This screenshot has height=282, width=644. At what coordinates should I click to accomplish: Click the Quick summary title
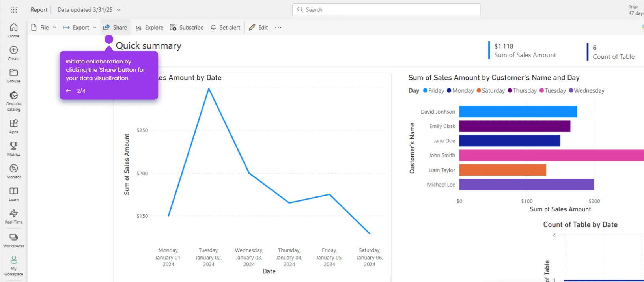point(149,46)
